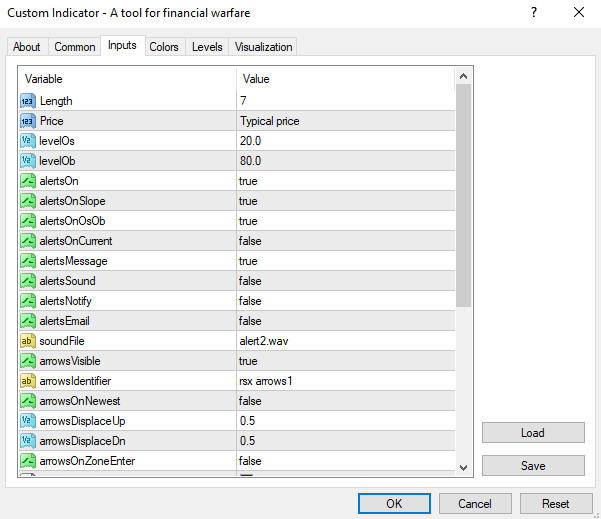Viewport: 601px width, 519px height.
Task: Select the bool icon for arrowsOnZoneEnter
Action: click(x=28, y=461)
